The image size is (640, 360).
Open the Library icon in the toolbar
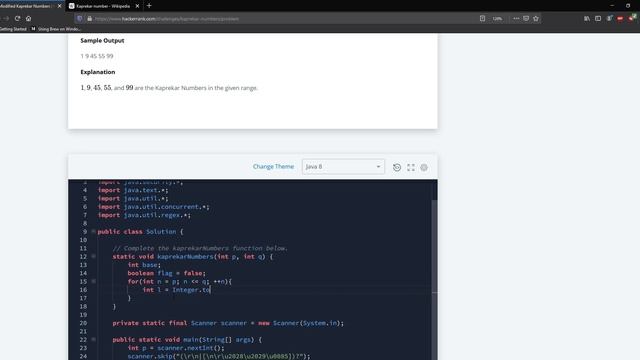(x=587, y=18)
